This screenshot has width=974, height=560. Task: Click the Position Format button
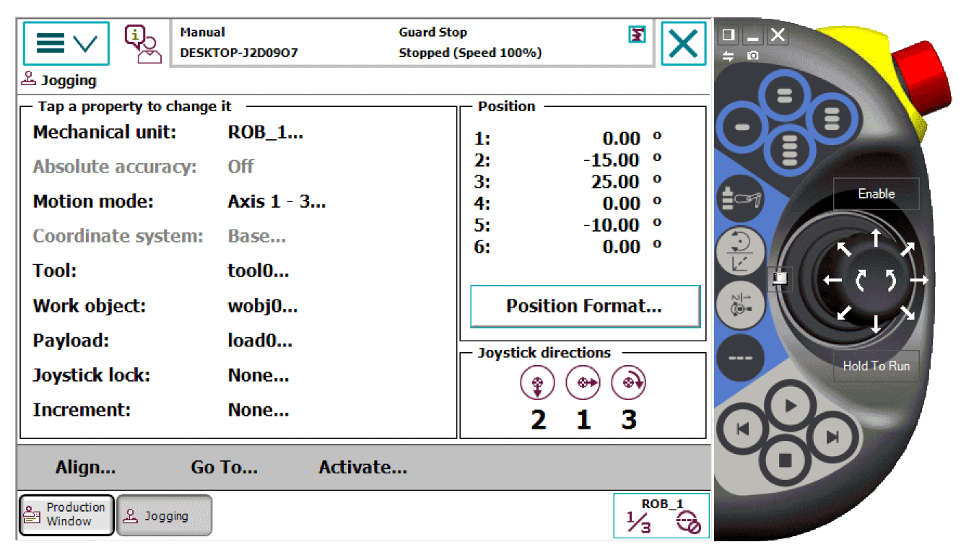tap(584, 306)
